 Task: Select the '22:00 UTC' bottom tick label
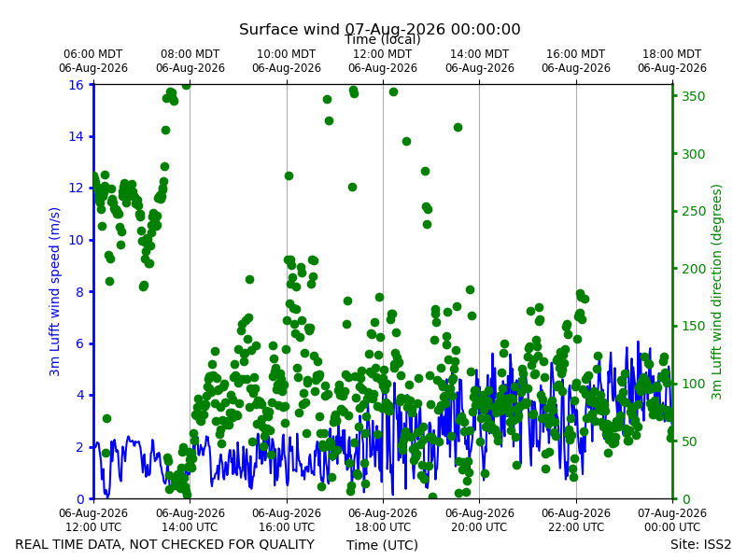[576, 527]
